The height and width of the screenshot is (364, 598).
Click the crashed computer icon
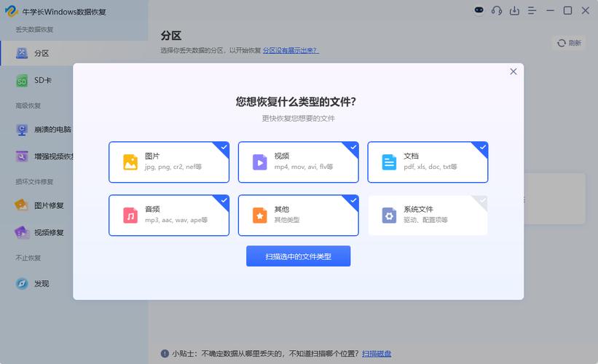point(22,130)
